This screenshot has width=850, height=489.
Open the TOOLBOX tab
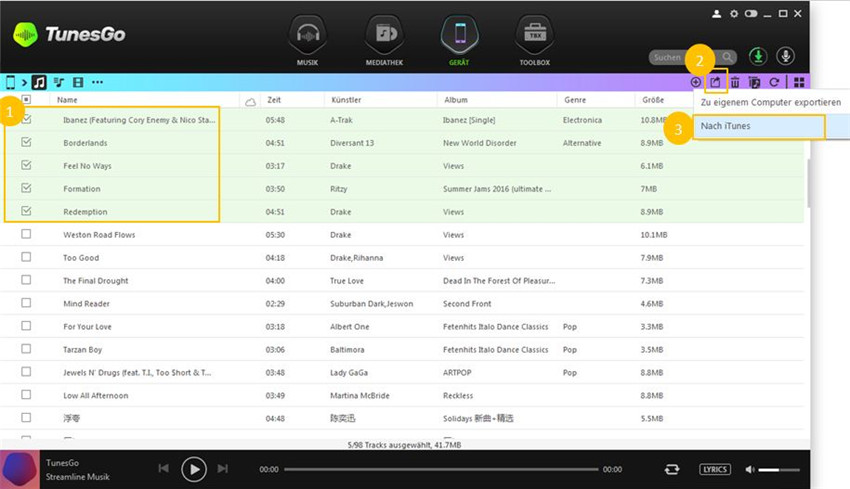535,41
